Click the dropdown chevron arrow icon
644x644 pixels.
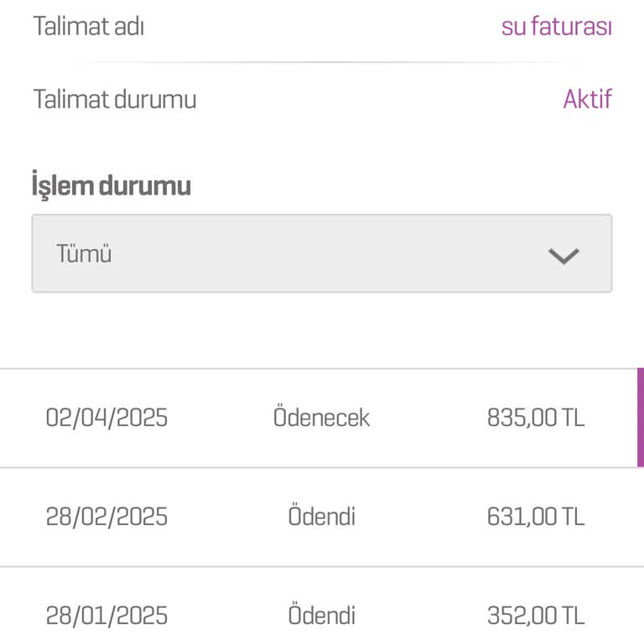tap(563, 256)
